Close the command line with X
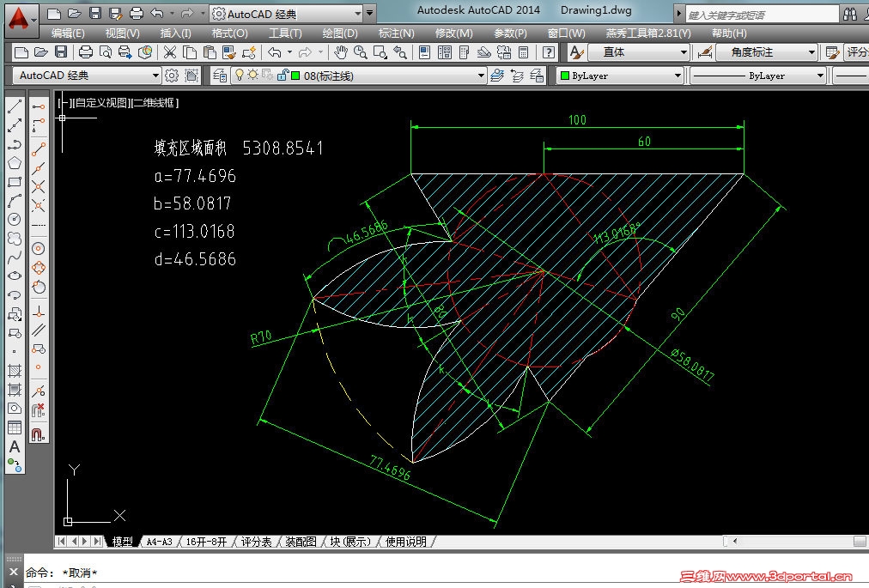 (x=14, y=572)
